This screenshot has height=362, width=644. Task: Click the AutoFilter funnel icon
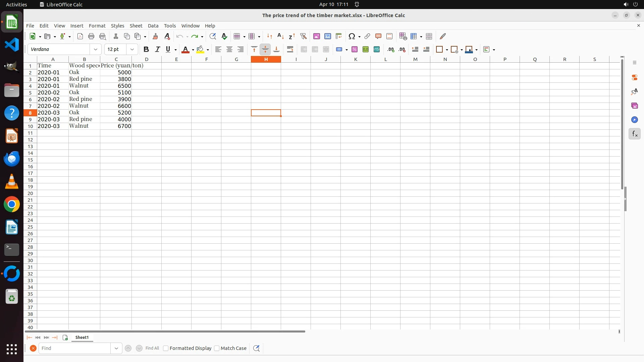click(303, 36)
